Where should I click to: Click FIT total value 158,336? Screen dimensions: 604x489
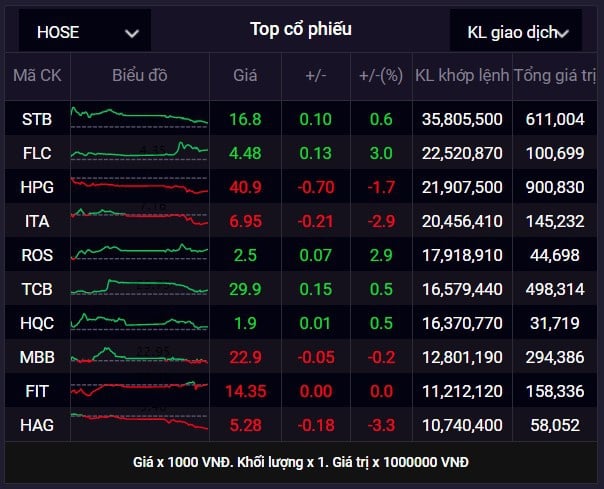coord(555,391)
